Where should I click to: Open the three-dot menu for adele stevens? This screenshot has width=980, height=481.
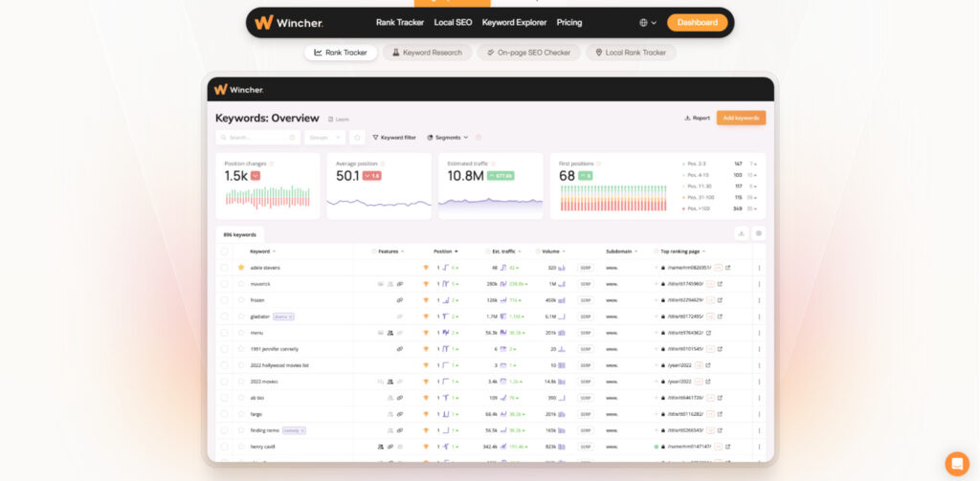pyautogui.click(x=759, y=268)
